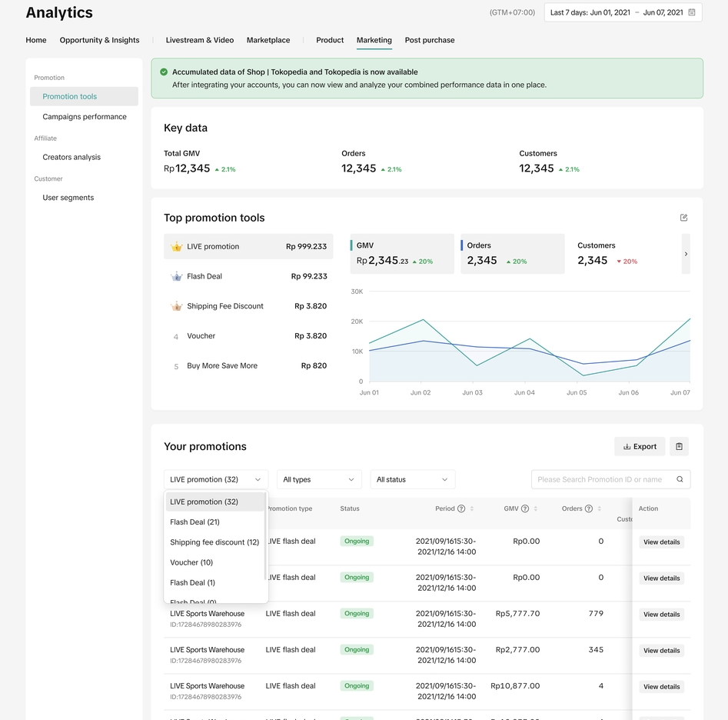Click the next arrow on the metrics carousel
728x720 pixels.
tap(686, 254)
